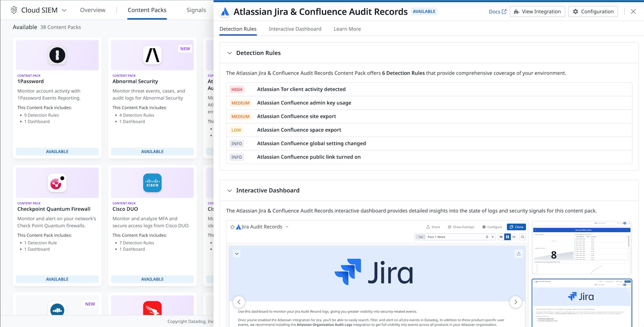
Task: Open the Configuration gear button
Action: 593,11
